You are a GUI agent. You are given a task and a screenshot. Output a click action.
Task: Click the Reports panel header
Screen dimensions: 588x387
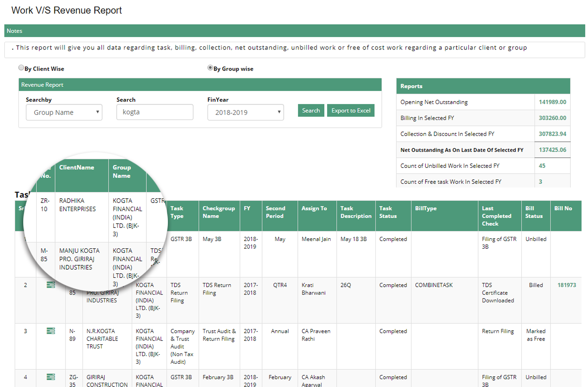coord(483,86)
